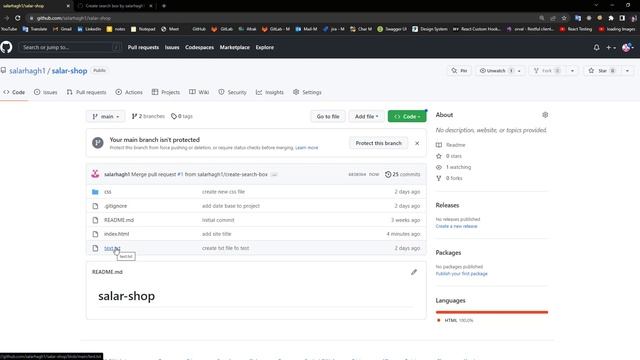This screenshot has height=360, width=640.
Task: Switch to the Settings tab
Action: [307, 92]
